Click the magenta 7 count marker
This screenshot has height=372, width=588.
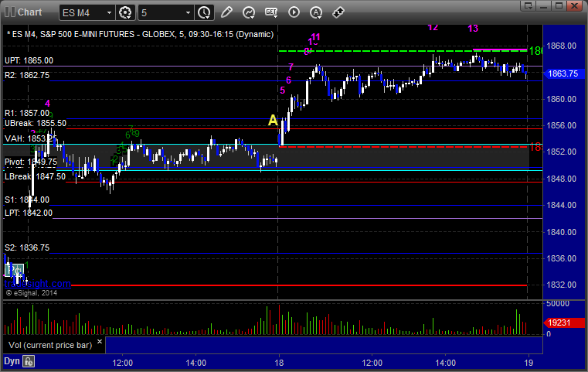(x=291, y=67)
